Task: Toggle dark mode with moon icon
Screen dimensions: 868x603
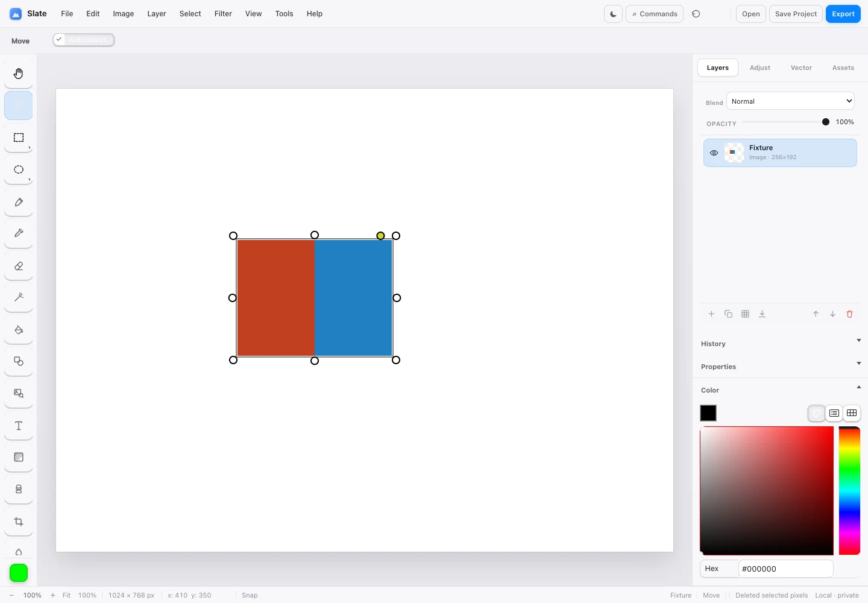Action: tap(613, 14)
